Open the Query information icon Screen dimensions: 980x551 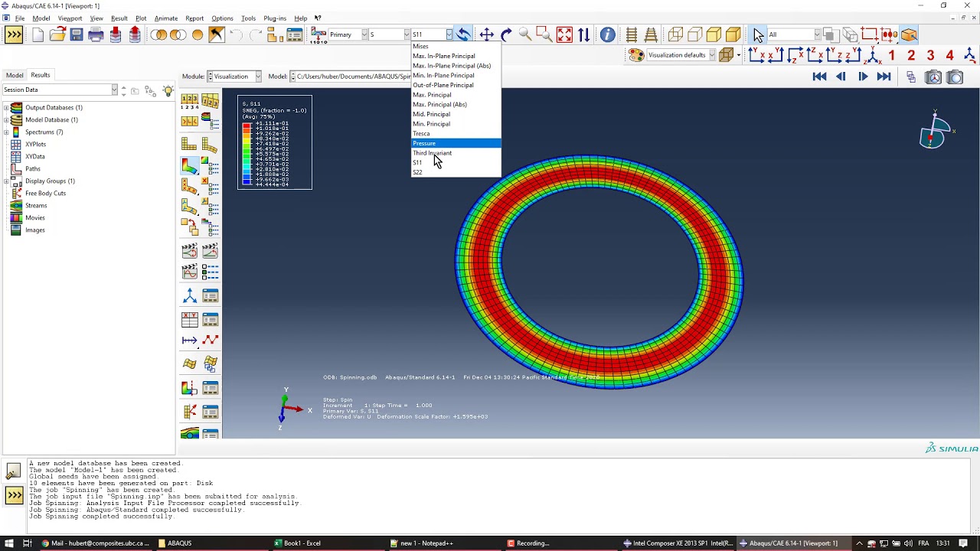point(607,34)
